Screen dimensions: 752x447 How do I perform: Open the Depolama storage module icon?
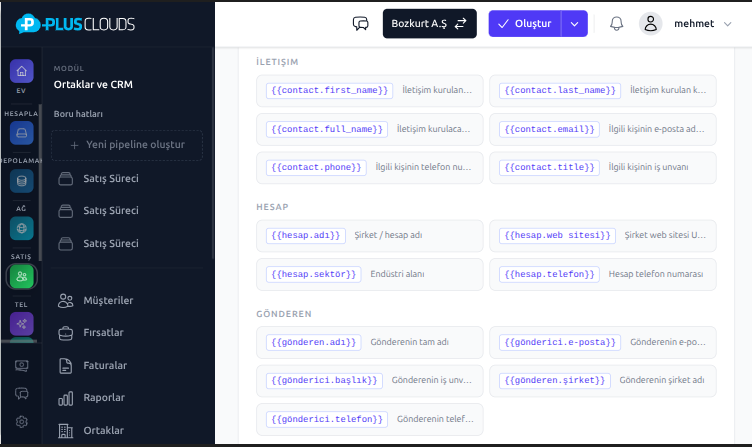click(x=22, y=181)
